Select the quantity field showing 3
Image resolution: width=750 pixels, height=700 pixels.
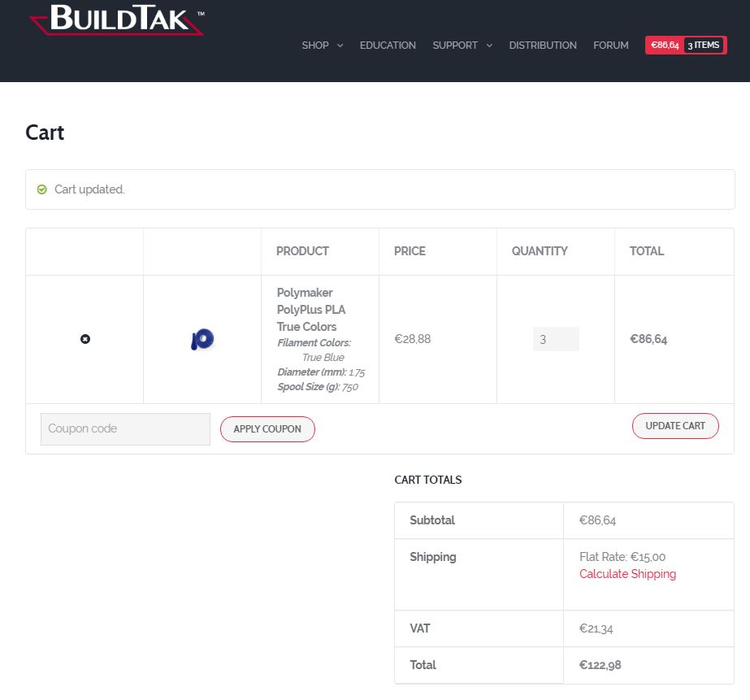tap(556, 339)
